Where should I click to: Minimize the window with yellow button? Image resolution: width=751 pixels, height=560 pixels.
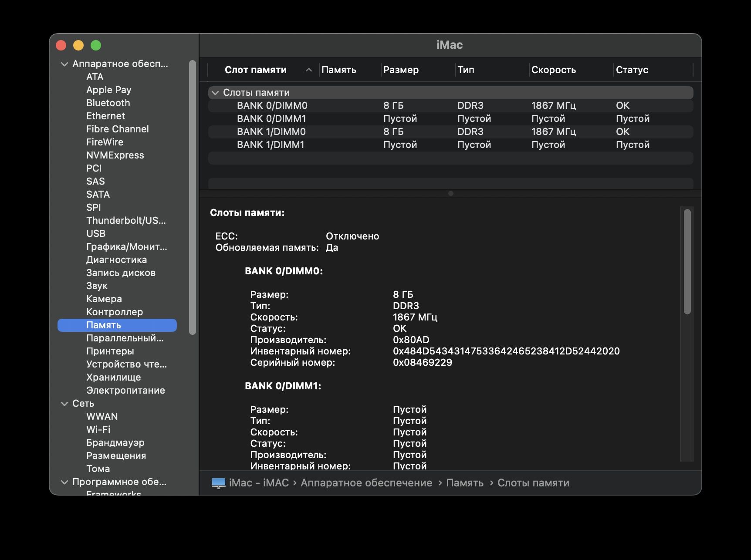tap(78, 45)
